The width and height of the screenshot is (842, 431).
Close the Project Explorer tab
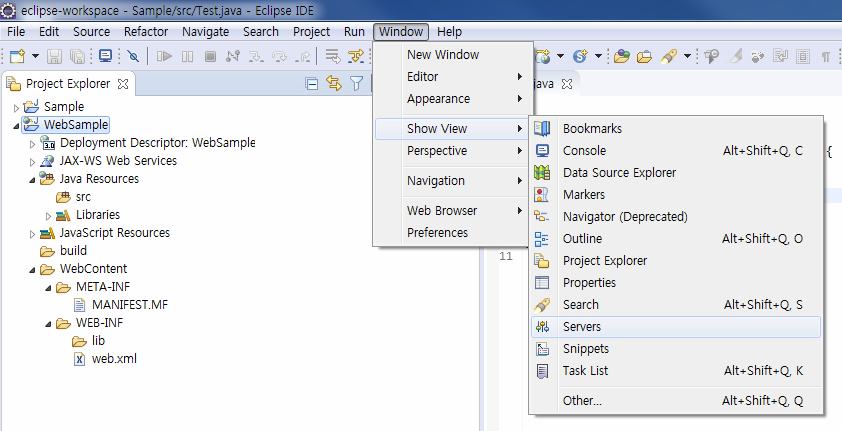pos(123,84)
